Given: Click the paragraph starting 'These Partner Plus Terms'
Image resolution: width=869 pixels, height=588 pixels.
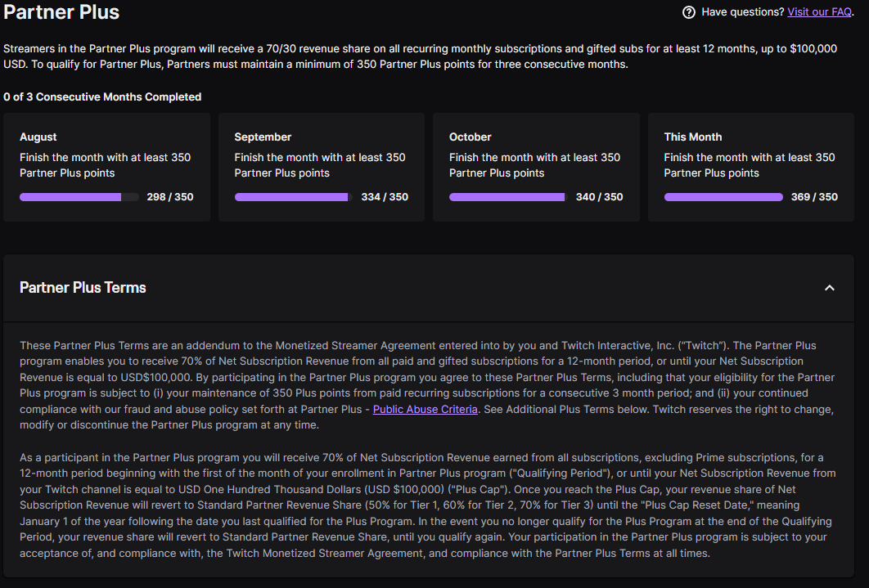Looking at the screenshot, I should point(427,385).
